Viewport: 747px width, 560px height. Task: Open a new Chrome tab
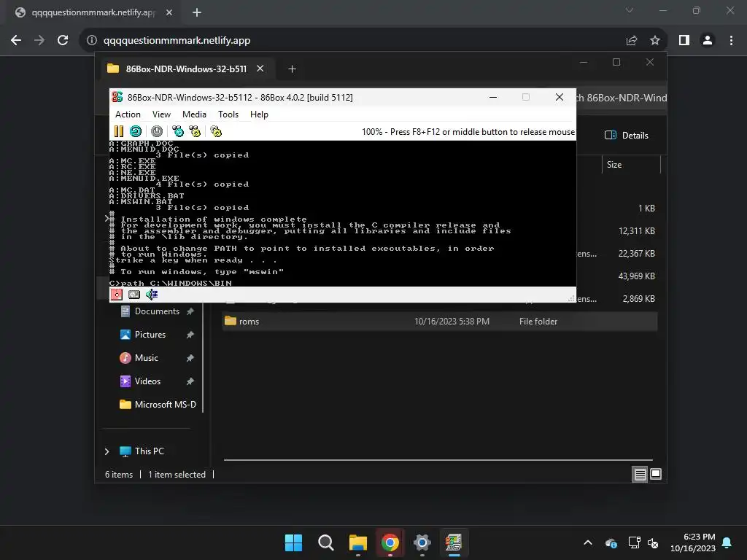(197, 12)
